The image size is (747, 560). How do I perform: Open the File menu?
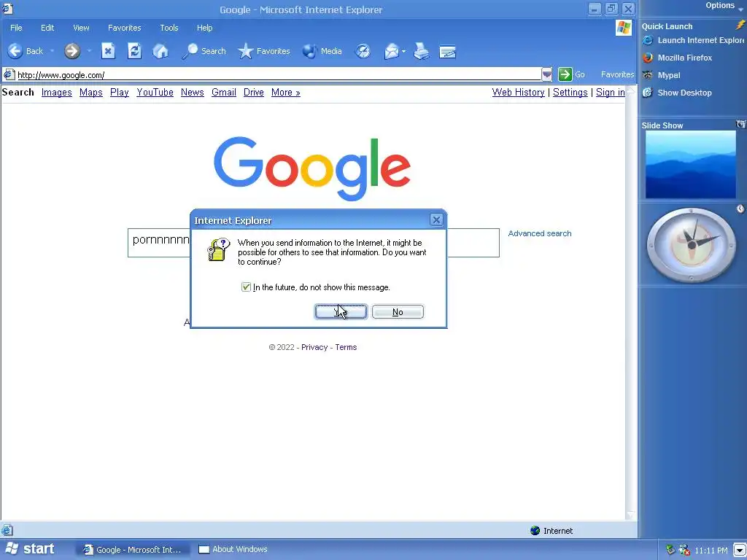click(x=16, y=28)
